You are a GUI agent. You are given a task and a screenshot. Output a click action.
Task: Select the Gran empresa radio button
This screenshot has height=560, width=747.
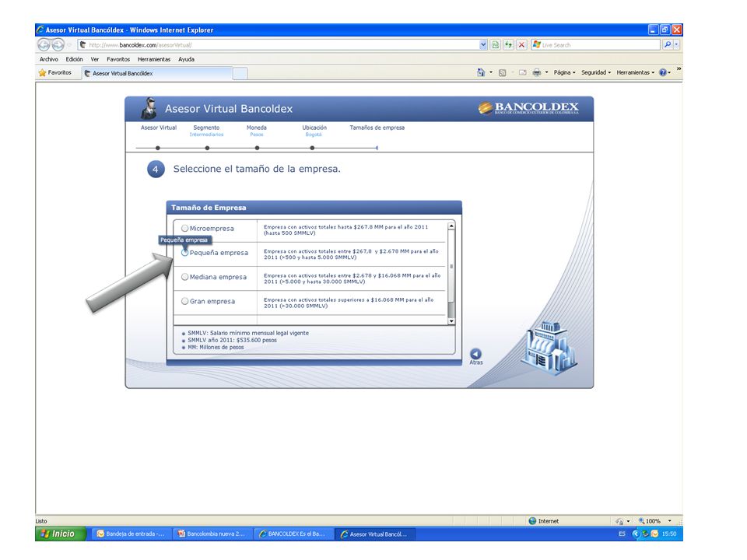tap(185, 301)
